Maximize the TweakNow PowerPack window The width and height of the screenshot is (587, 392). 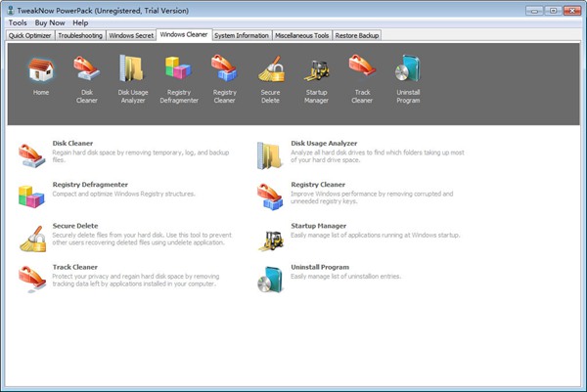tap(554, 11)
